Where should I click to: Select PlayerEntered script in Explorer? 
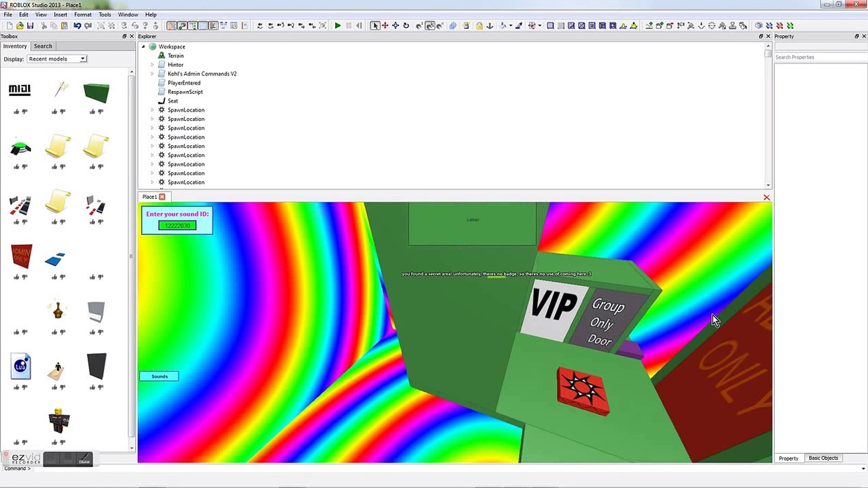click(x=184, y=83)
